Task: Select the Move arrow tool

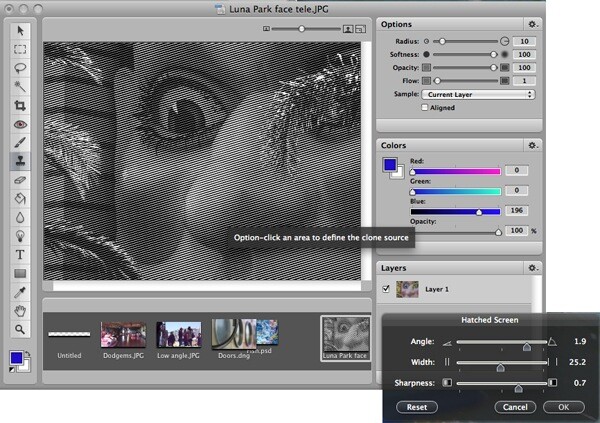Action: (x=20, y=30)
